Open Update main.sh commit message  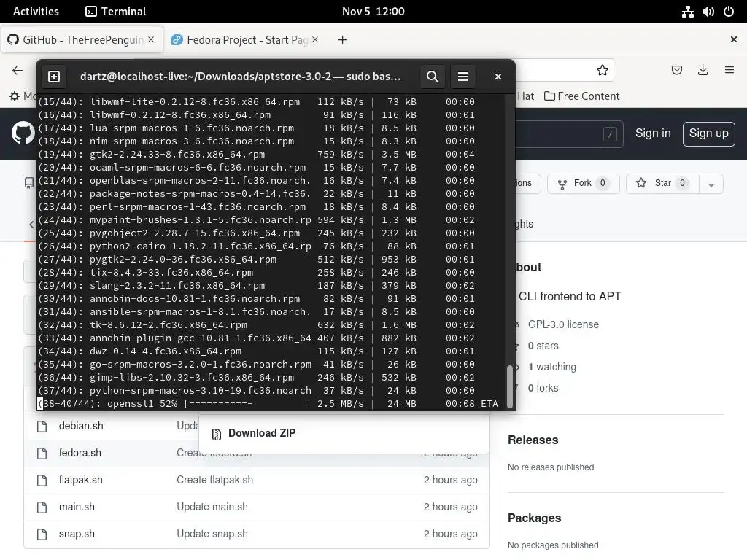coord(212,507)
